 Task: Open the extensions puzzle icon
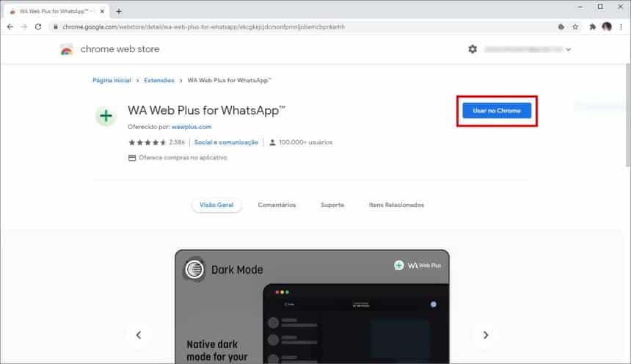(x=592, y=27)
